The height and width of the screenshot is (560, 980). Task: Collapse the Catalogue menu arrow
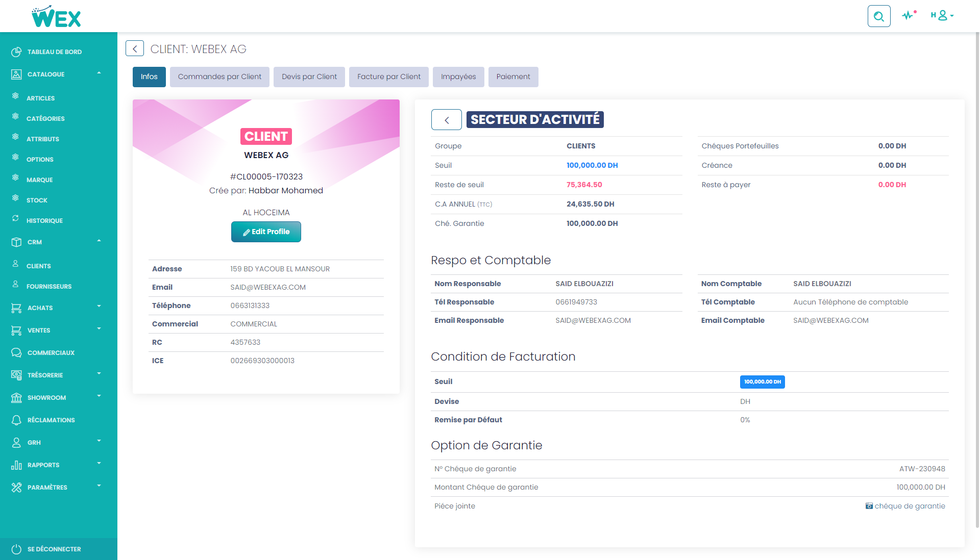pos(99,73)
